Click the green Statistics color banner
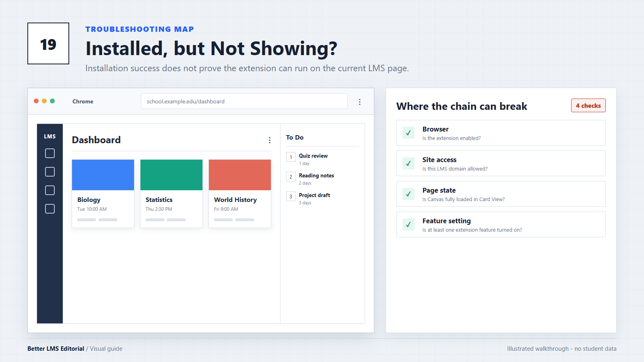The width and height of the screenshot is (644, 362). click(x=171, y=175)
